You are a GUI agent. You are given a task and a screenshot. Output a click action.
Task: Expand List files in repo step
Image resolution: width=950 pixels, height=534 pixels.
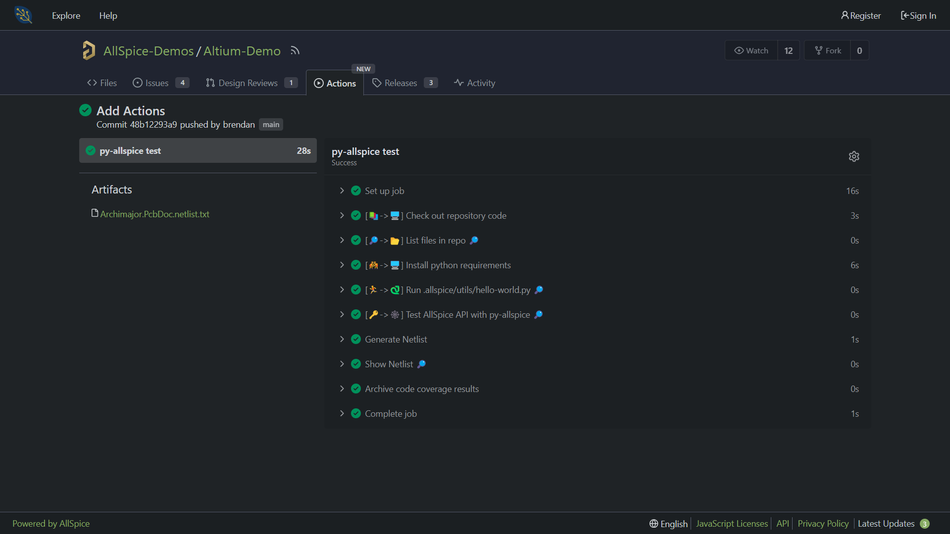342,240
